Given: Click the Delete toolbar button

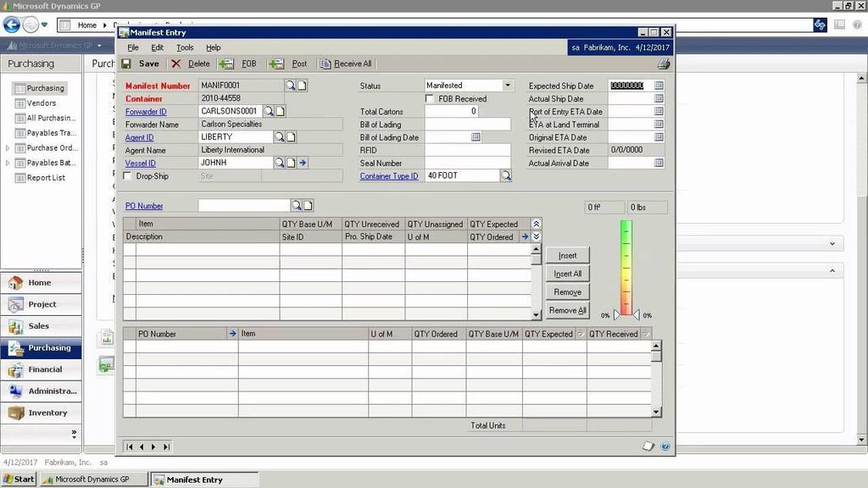Looking at the screenshot, I should [x=191, y=64].
